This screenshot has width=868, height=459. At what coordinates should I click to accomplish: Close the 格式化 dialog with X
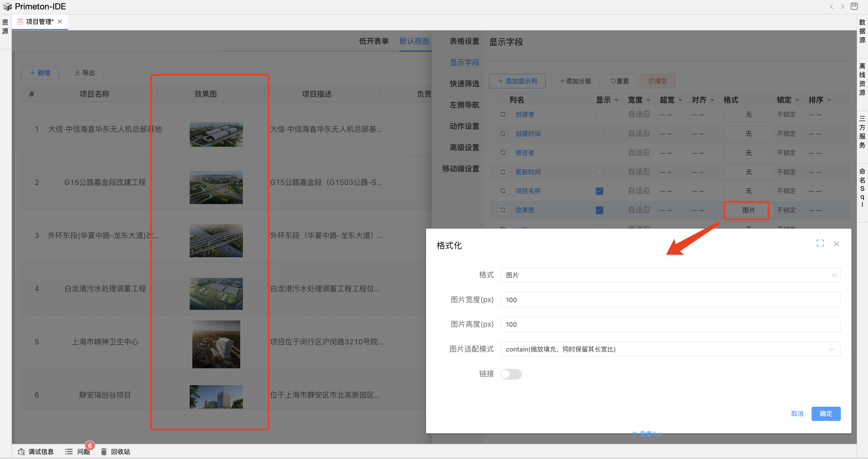(836, 244)
